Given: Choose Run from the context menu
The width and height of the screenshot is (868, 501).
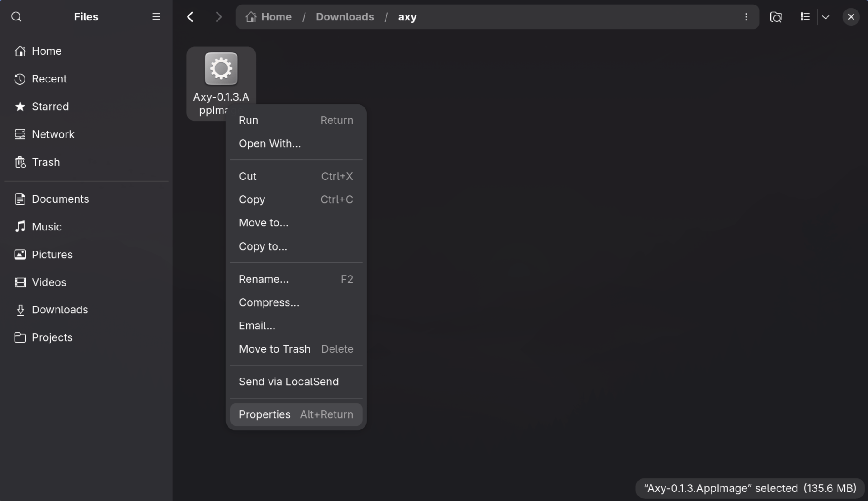Looking at the screenshot, I should [296, 120].
